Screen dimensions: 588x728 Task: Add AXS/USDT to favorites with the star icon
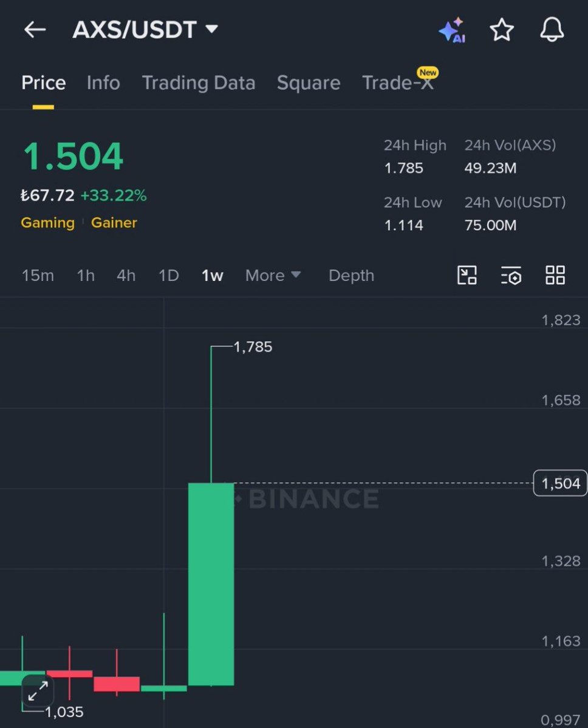click(x=502, y=30)
